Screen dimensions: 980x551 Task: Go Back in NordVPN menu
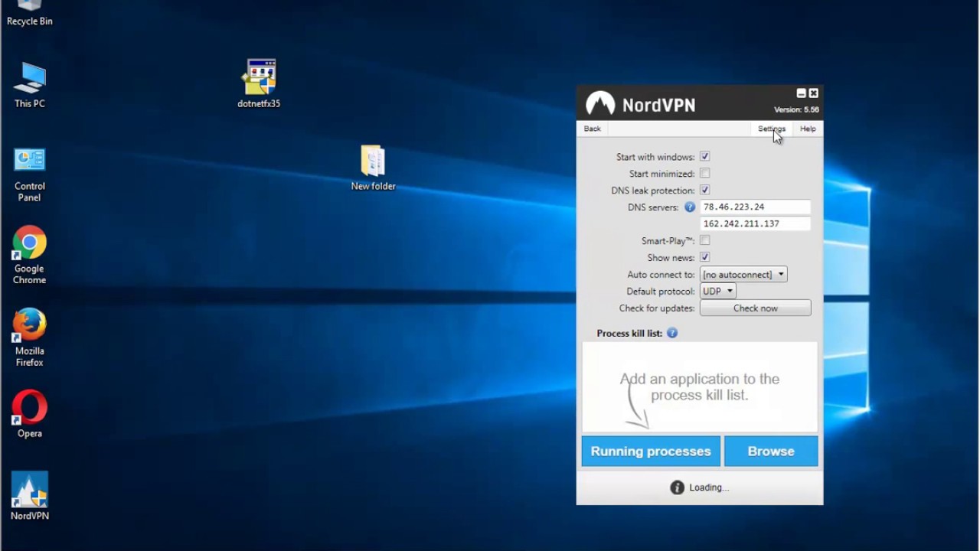point(593,129)
